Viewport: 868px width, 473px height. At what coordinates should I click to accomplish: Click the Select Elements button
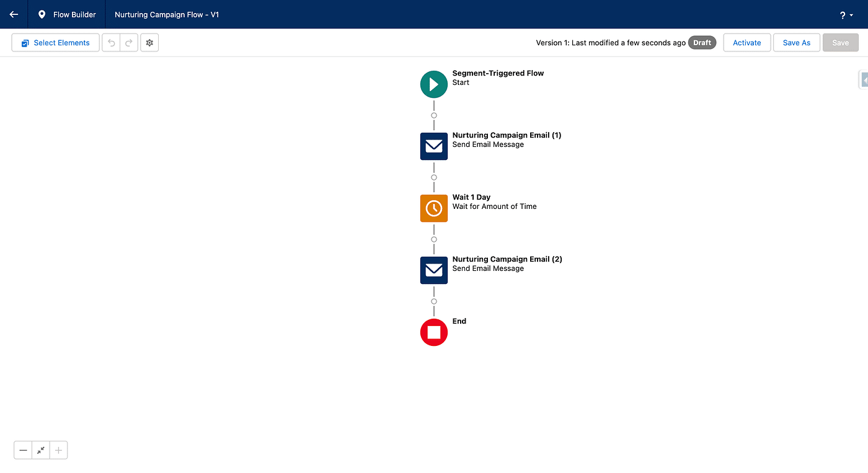click(55, 43)
